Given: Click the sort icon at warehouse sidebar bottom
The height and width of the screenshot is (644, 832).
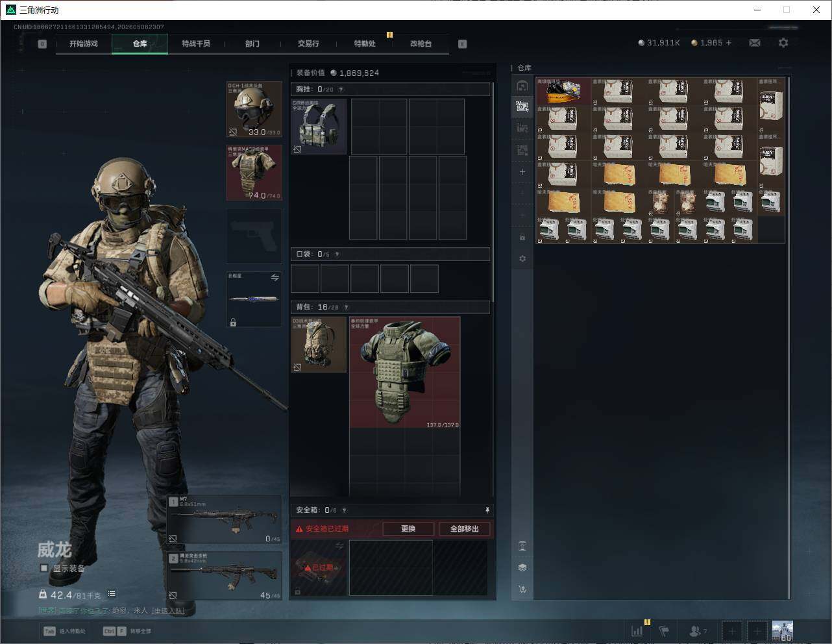Looking at the screenshot, I should (522, 589).
